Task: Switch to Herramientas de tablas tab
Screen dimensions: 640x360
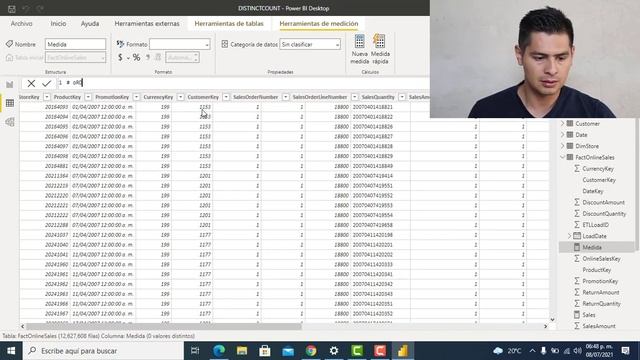Action: coord(229,24)
